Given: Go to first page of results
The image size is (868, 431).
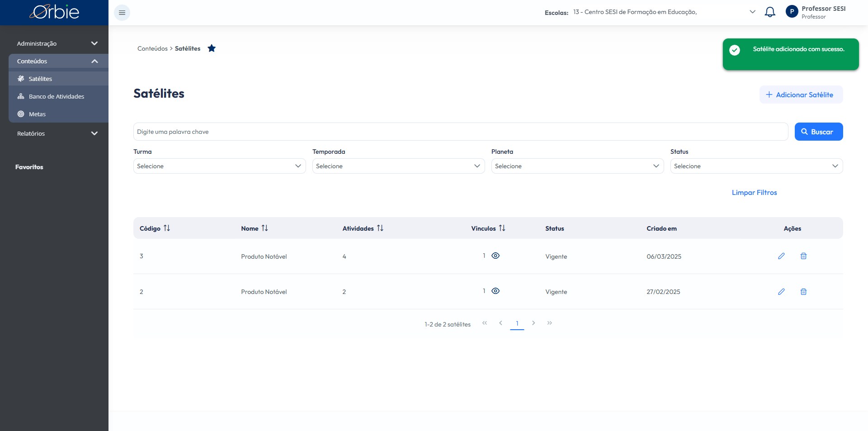Looking at the screenshot, I should [x=485, y=323].
